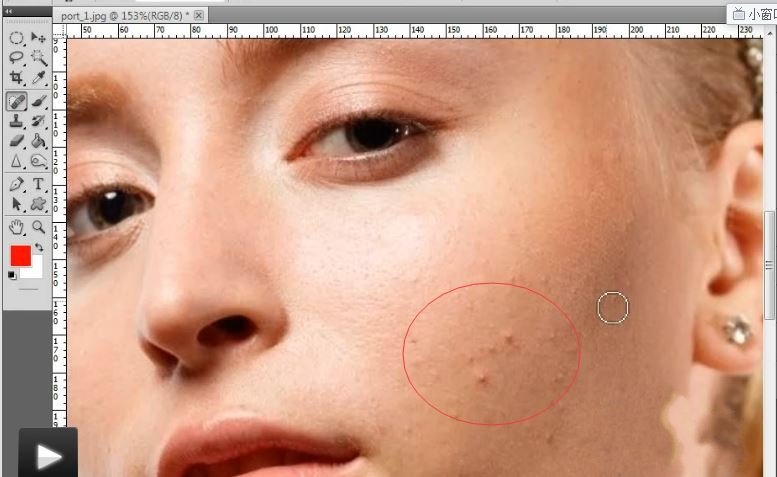Screen dimensions: 777x477
Task: Open the red foreground color swatch
Action: point(20,255)
